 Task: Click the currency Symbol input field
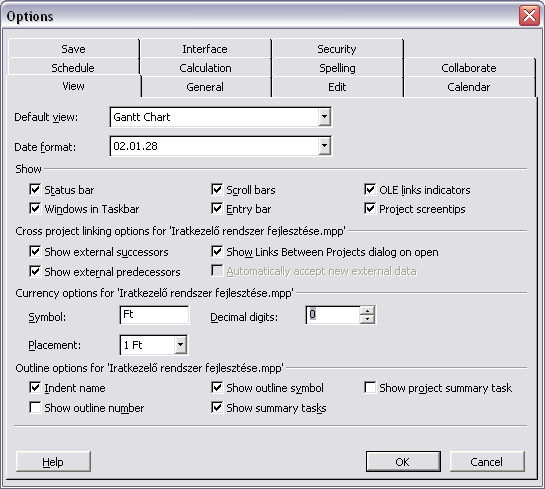(x=154, y=315)
